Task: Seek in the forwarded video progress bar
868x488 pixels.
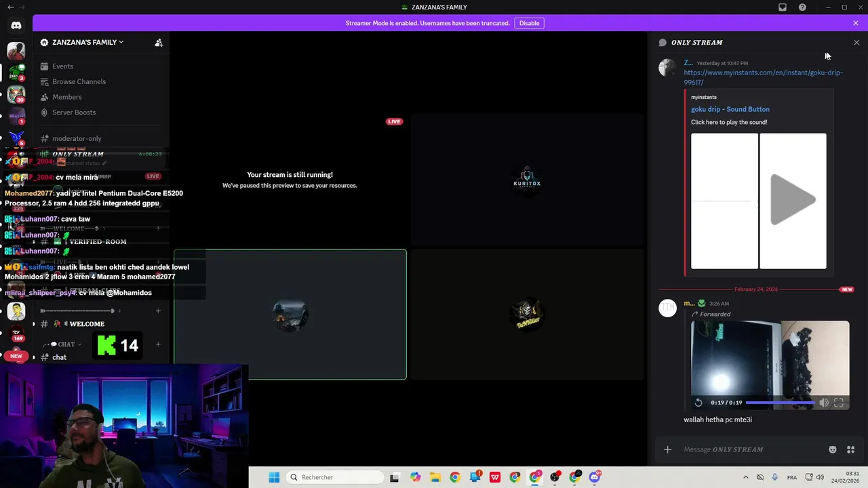Action: coord(780,403)
